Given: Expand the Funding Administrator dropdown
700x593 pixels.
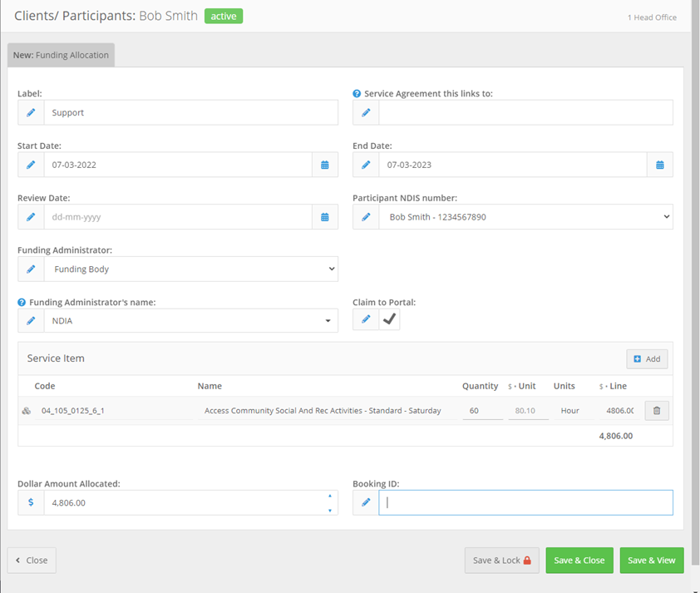Looking at the screenshot, I should tap(191, 269).
